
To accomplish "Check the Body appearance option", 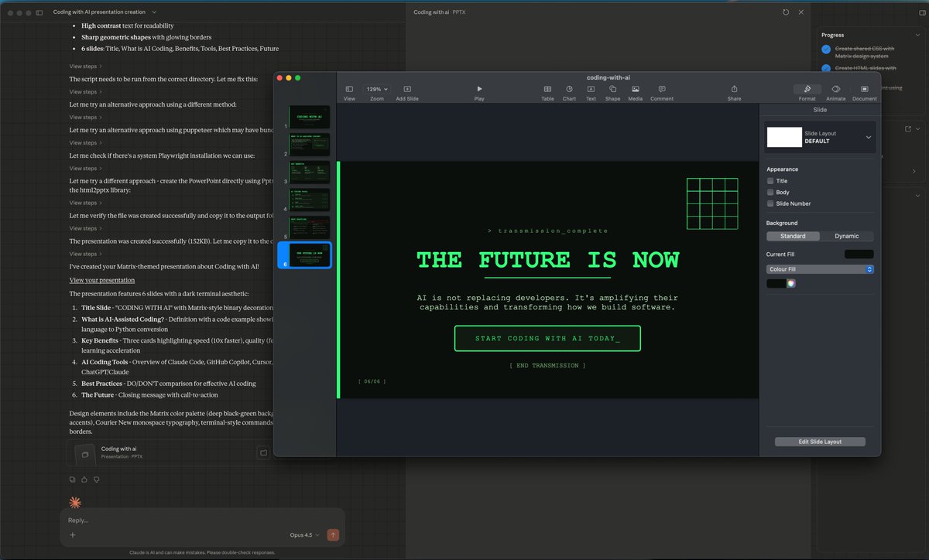I will pos(770,192).
